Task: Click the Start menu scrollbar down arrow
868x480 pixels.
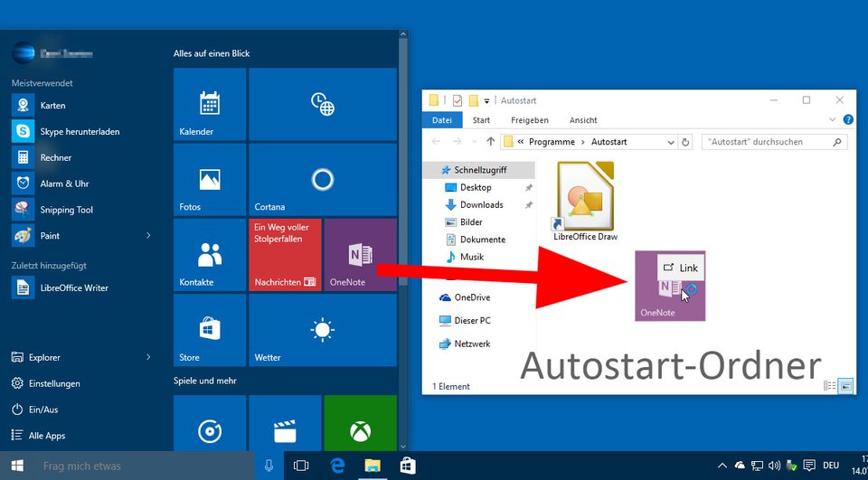Action: coord(403,447)
